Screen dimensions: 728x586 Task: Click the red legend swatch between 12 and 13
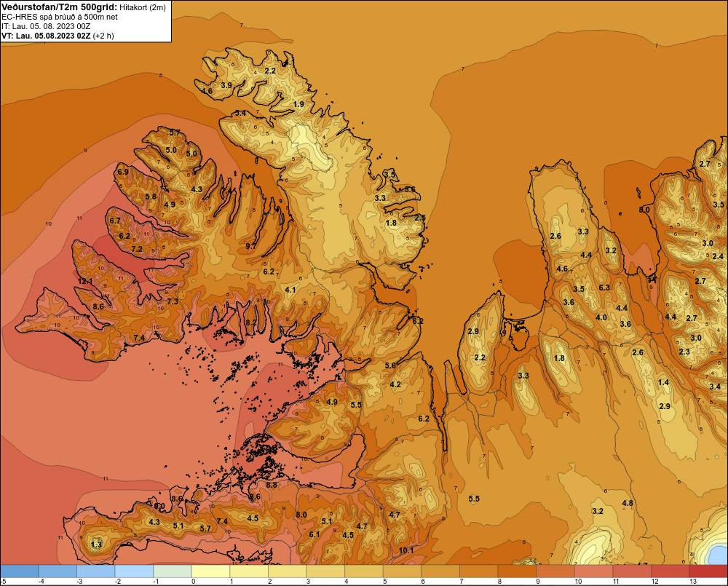click(670, 571)
